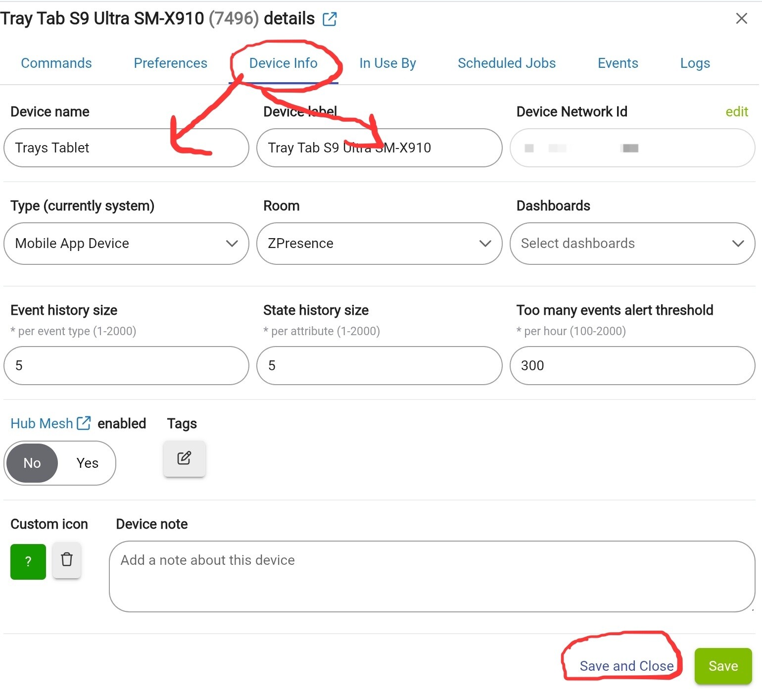The width and height of the screenshot is (762, 700).
Task: Open device details in new window icon
Action: (x=330, y=19)
